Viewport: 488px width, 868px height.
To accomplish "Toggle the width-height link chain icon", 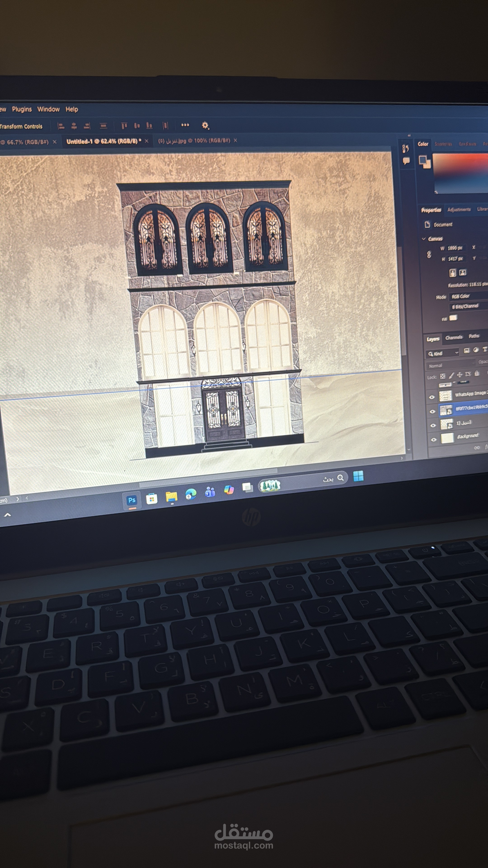I will point(429,254).
